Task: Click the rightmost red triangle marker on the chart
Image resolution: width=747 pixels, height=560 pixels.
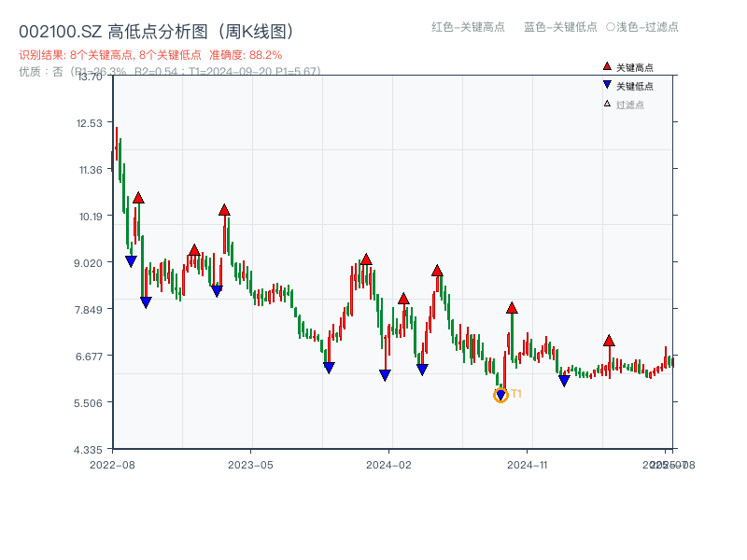Action: click(609, 341)
